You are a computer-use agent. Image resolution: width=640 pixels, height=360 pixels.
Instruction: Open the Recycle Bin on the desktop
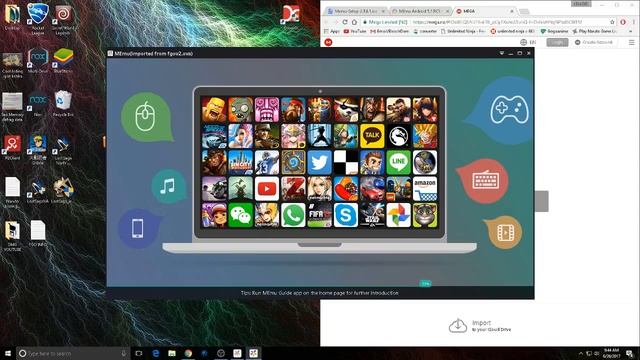63,104
